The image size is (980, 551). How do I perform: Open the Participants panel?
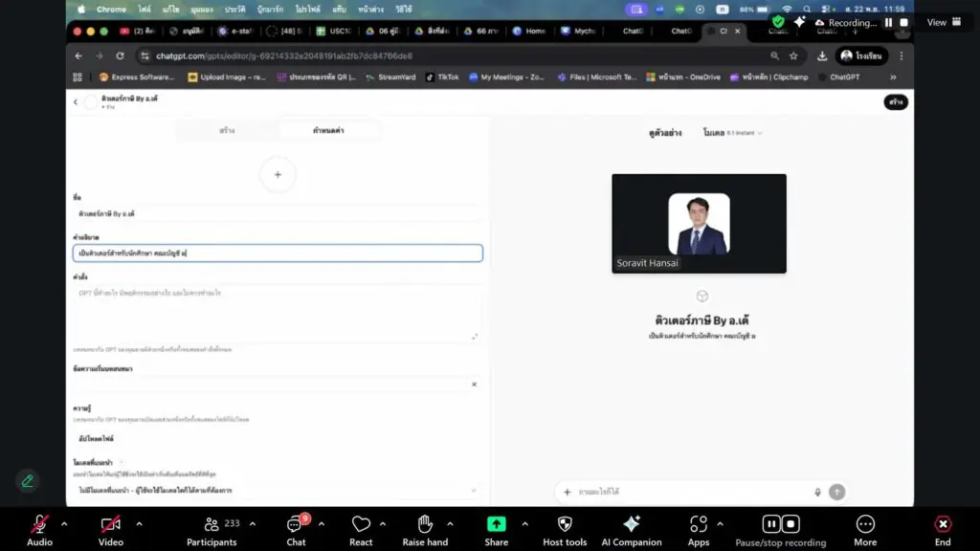click(x=212, y=524)
